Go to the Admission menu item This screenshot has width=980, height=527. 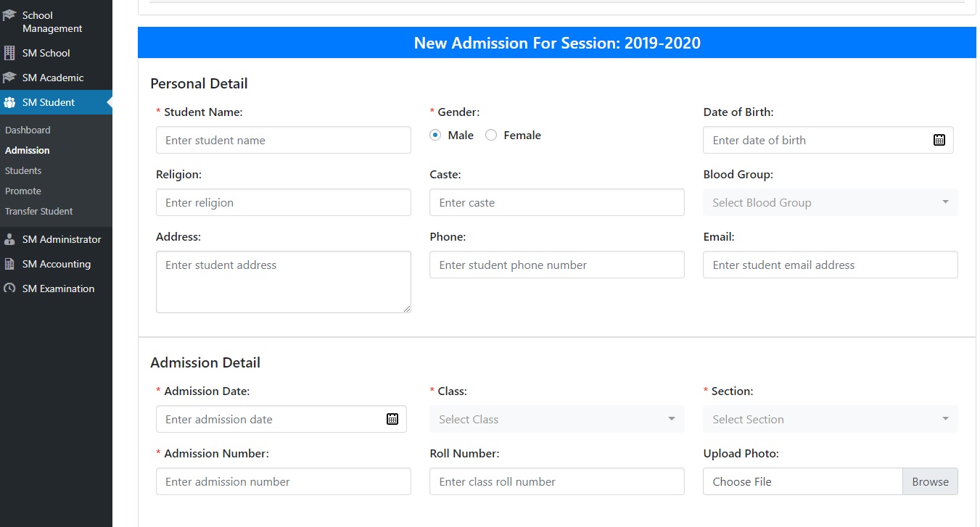coord(27,150)
